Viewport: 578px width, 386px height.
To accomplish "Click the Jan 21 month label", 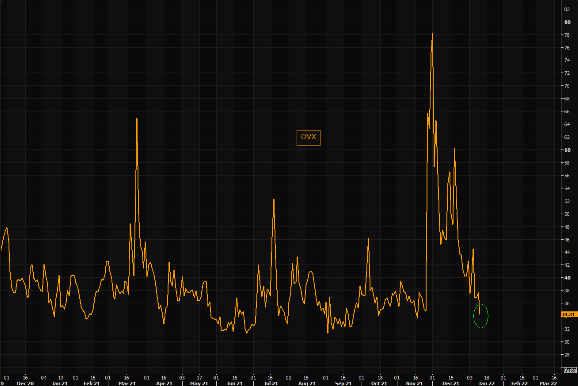I will [60, 383].
